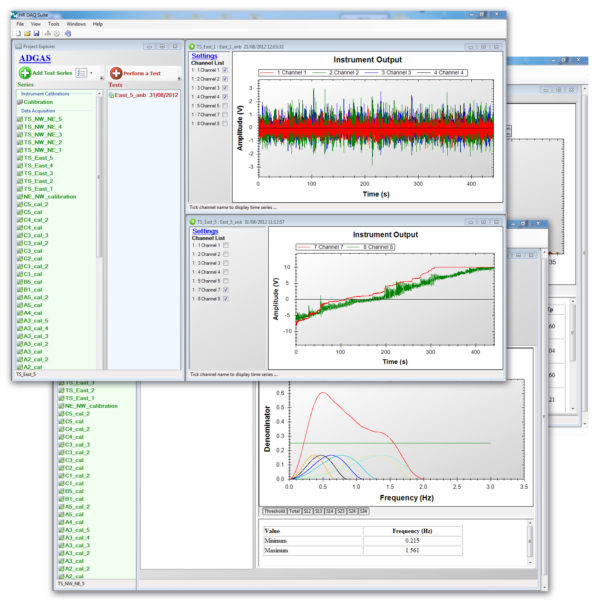The width and height of the screenshot is (600, 600).
Task: Click the red Perform a Test icon
Action: [x=115, y=73]
